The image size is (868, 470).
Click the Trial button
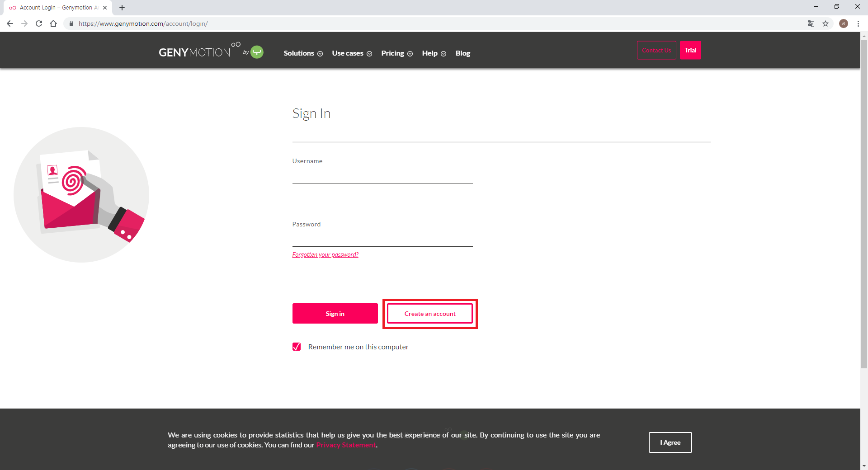tap(690, 50)
